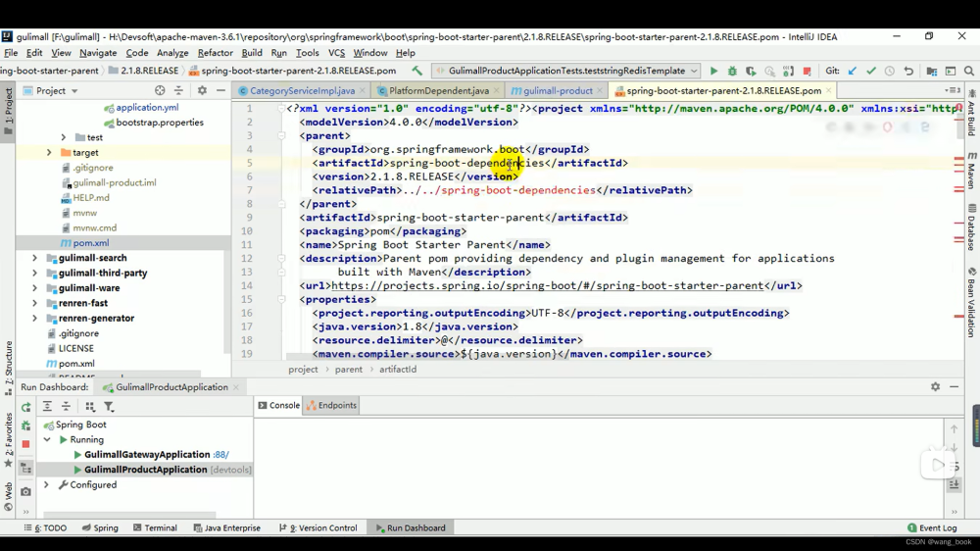Open Java Enterprise tool window

pyautogui.click(x=226, y=527)
